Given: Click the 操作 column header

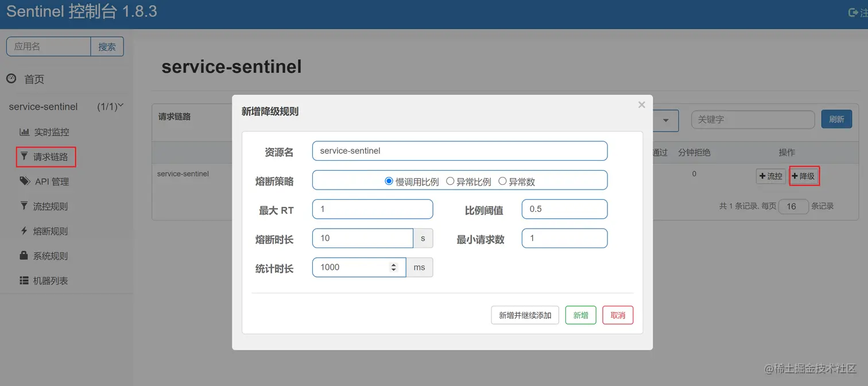Looking at the screenshot, I should tap(787, 152).
